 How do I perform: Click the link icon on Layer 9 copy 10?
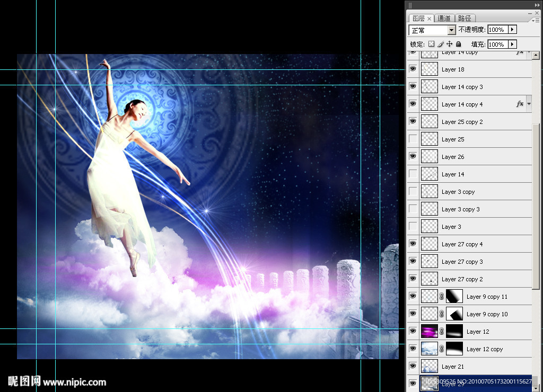442,314
